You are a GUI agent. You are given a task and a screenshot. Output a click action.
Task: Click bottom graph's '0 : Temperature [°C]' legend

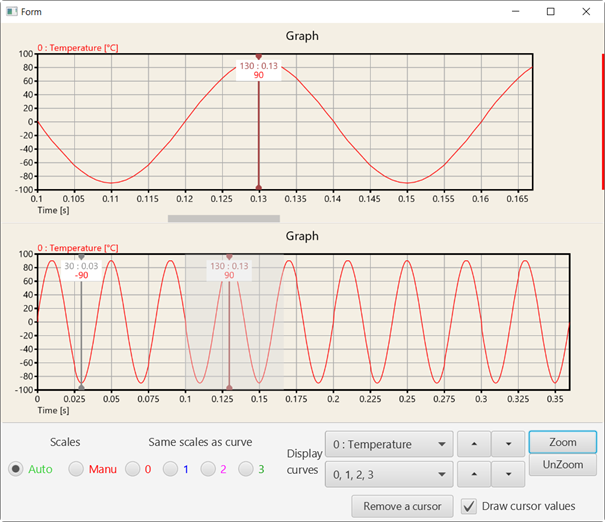tap(78, 248)
